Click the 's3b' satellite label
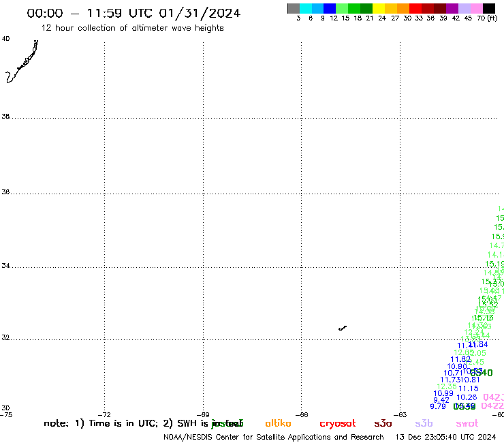The height and width of the screenshot is (443, 504). pos(424,423)
